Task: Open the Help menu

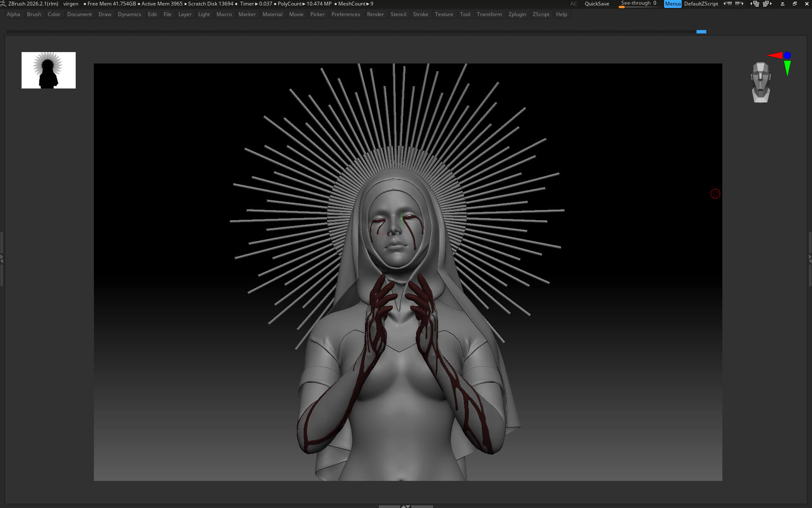Action: click(x=561, y=14)
